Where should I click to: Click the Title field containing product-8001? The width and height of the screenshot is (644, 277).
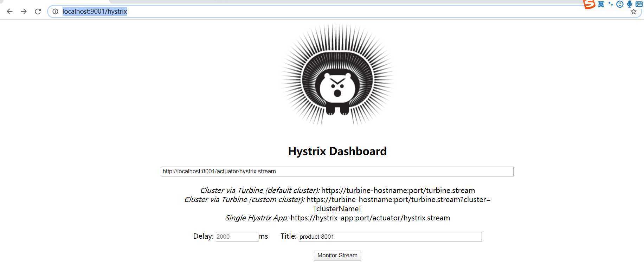click(390, 237)
